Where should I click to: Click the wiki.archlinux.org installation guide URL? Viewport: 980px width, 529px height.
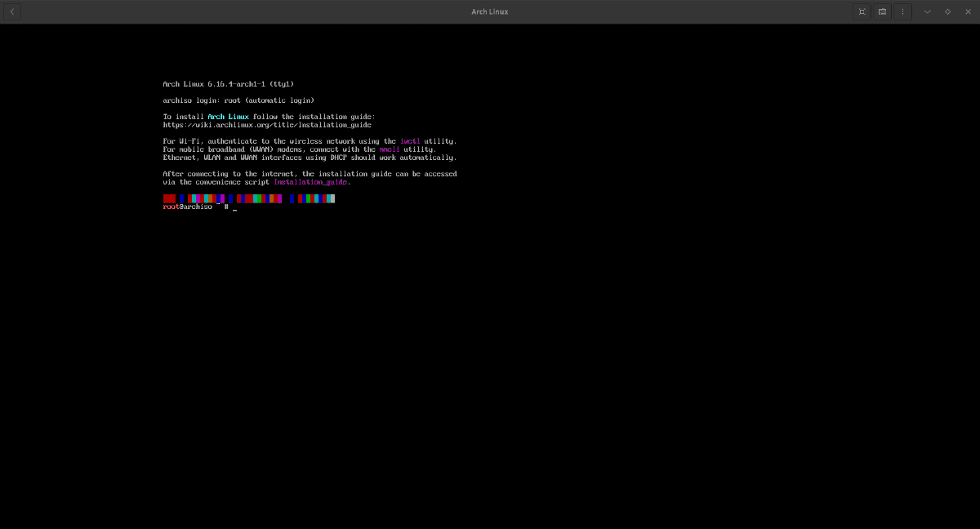click(267, 125)
